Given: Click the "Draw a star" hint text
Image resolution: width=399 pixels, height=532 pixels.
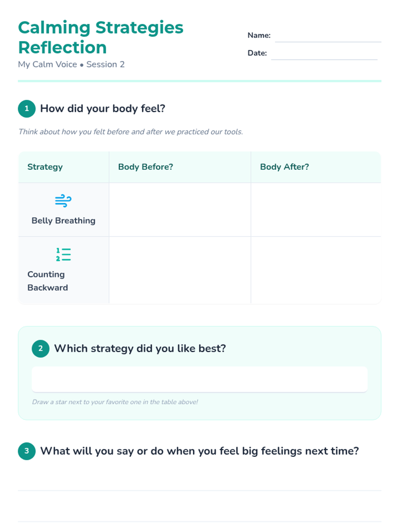Looking at the screenshot, I should (115, 402).
